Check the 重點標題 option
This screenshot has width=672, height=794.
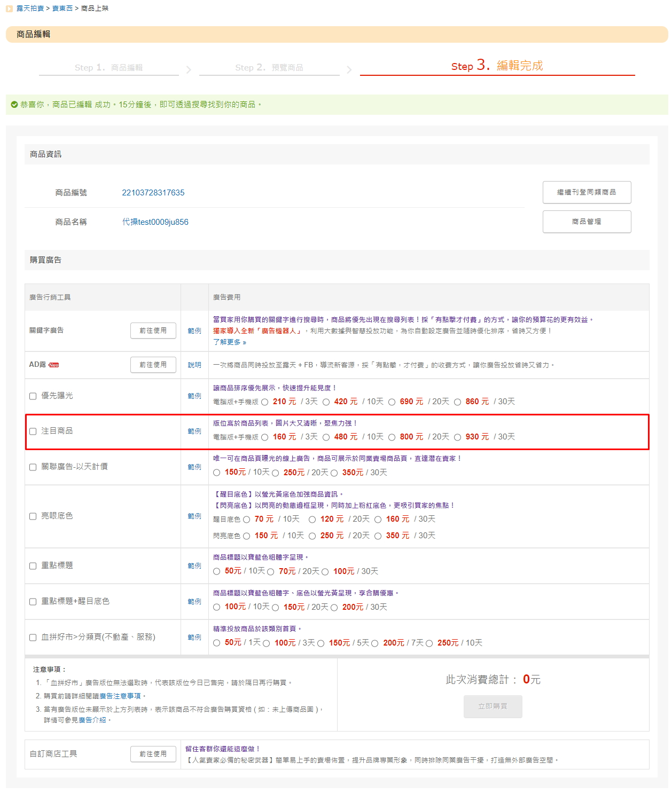click(x=33, y=566)
